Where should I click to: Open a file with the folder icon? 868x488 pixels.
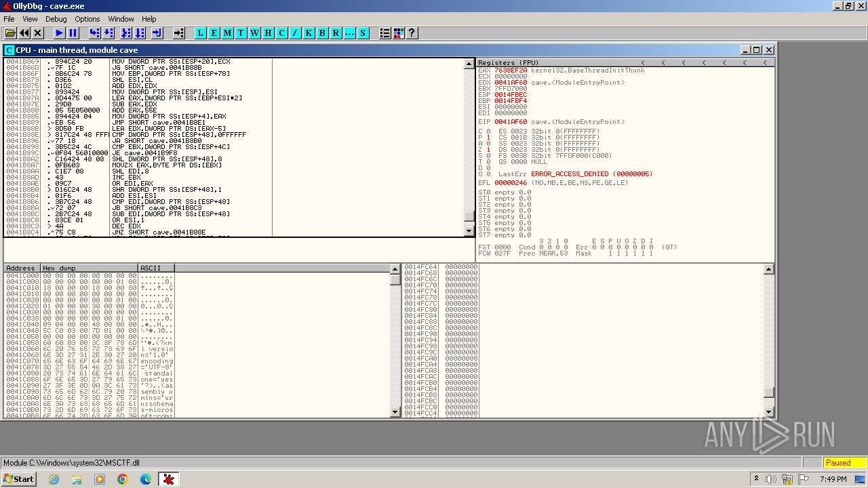coord(10,33)
